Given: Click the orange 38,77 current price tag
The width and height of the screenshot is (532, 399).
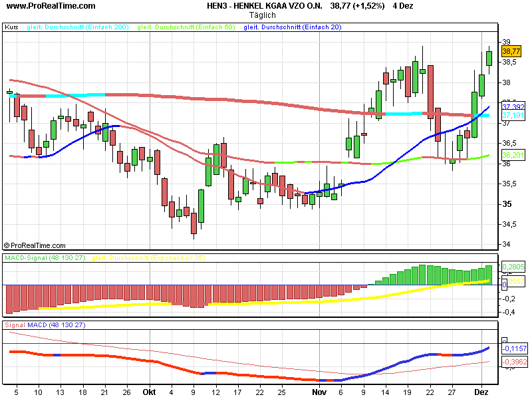Looking at the screenshot, I should click(511, 51).
